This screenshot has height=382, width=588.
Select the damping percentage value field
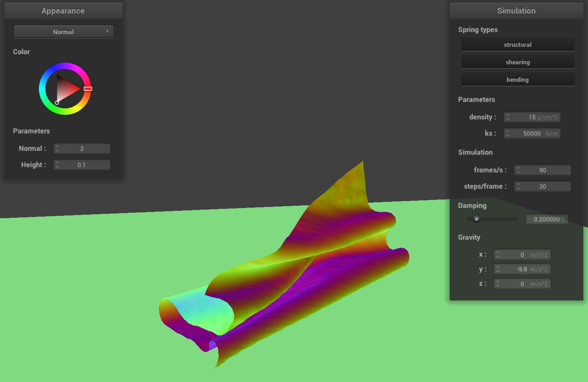(x=546, y=219)
